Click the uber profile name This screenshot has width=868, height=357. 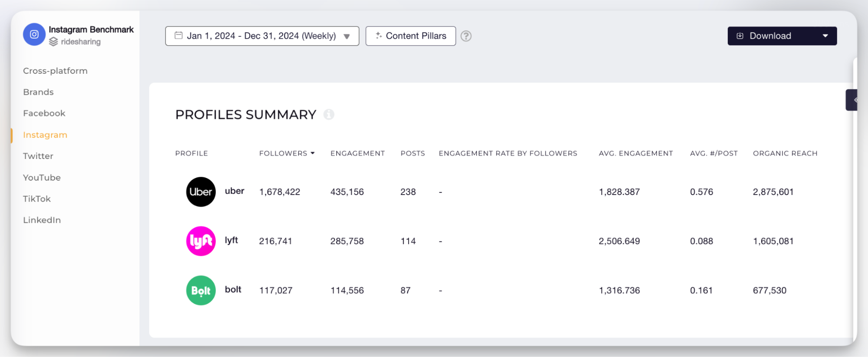234,191
